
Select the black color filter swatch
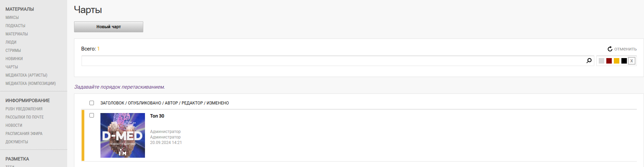(x=624, y=61)
